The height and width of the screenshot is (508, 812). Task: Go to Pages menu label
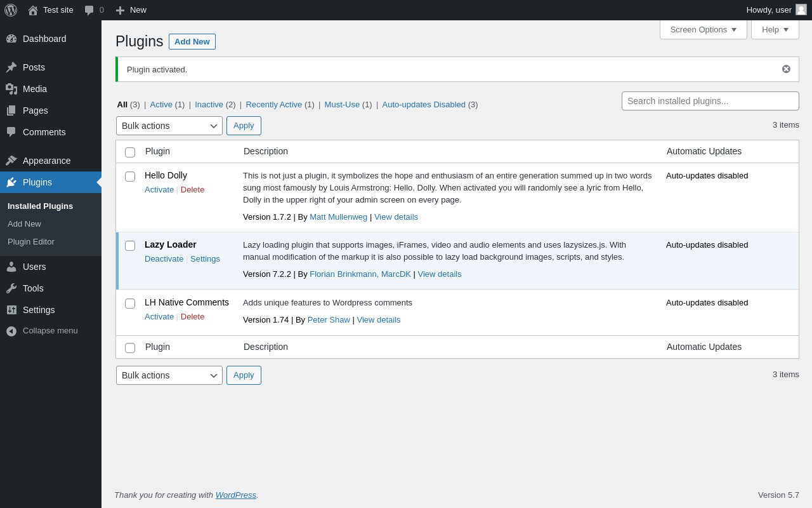coord(36,110)
